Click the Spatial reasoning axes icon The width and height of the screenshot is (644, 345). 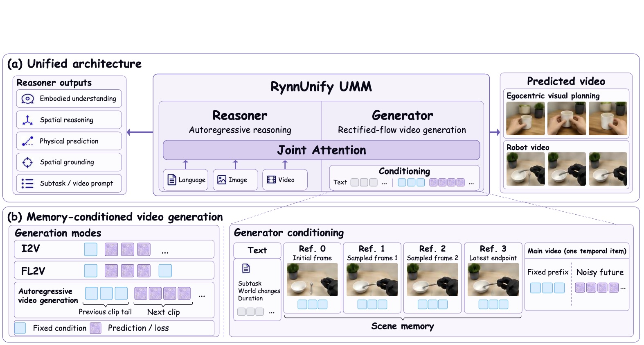pyautogui.click(x=27, y=120)
